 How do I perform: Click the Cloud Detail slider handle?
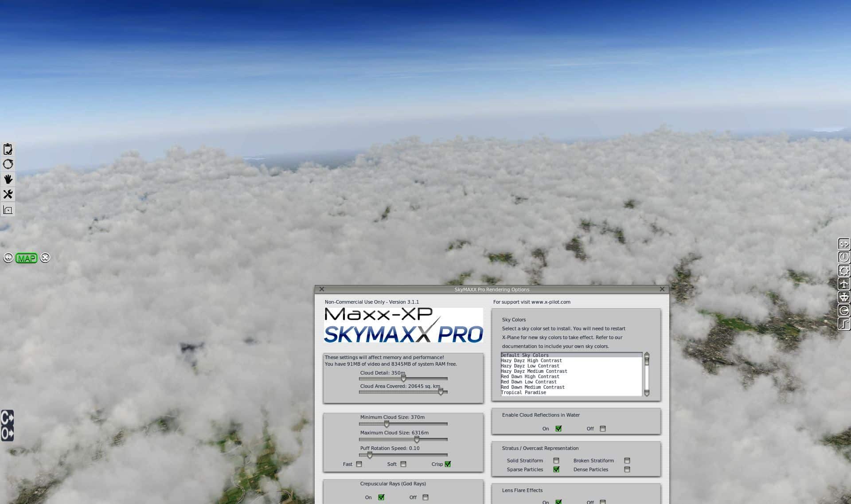click(x=403, y=379)
